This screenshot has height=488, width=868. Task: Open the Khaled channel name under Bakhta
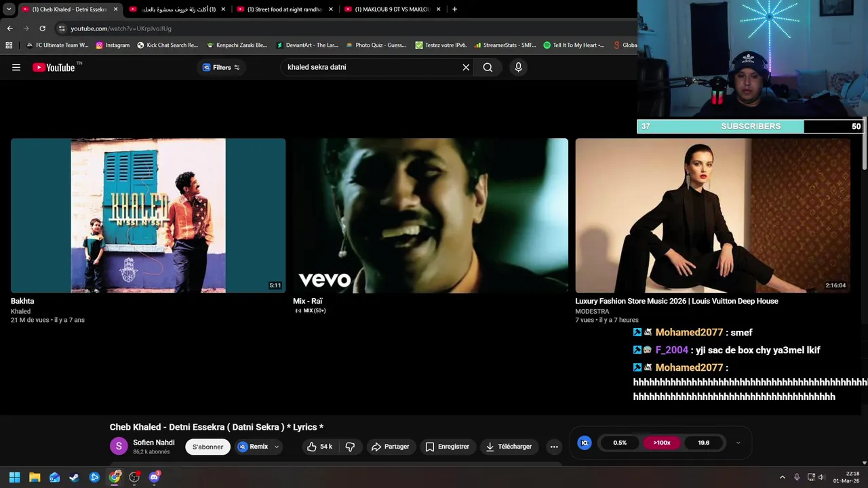pyautogui.click(x=20, y=311)
